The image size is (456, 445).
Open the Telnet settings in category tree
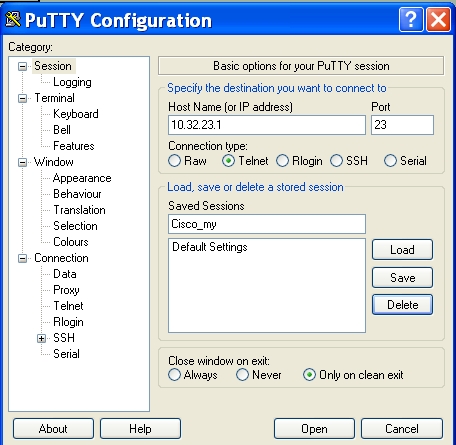coord(68,306)
